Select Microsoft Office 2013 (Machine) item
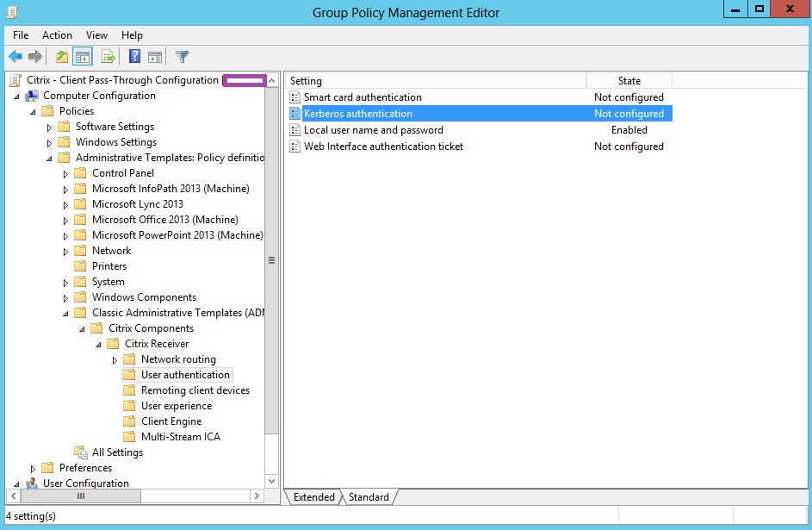Image resolution: width=812 pixels, height=530 pixels. point(165,220)
